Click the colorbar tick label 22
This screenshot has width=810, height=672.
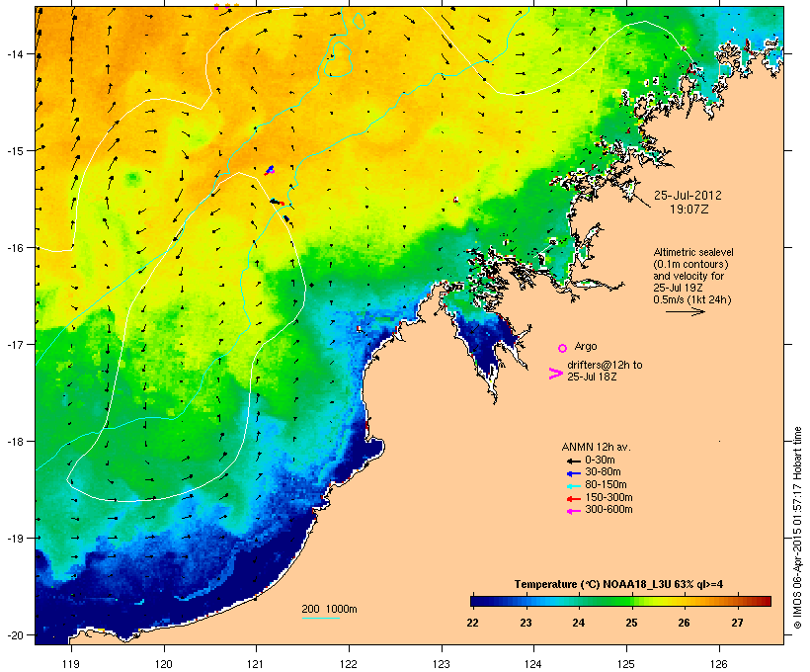472,623
